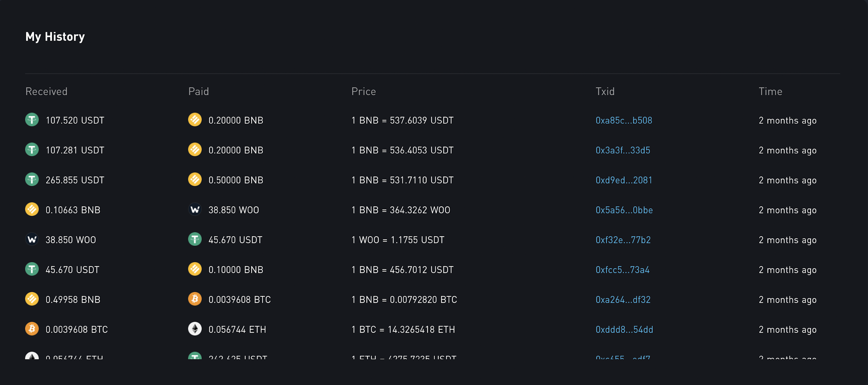The image size is (868, 385).
Task: Open transaction 0xa85c...b508
Action: coord(624,120)
